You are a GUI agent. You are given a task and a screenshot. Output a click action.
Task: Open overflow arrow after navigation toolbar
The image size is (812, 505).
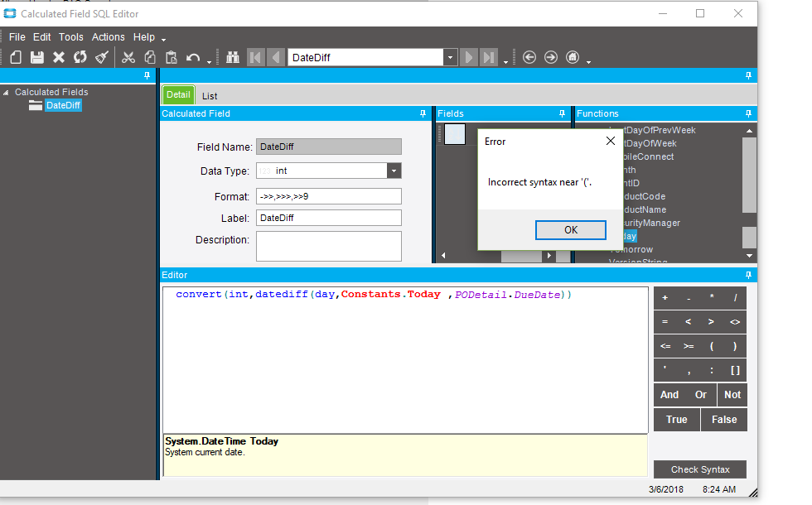coord(506,62)
